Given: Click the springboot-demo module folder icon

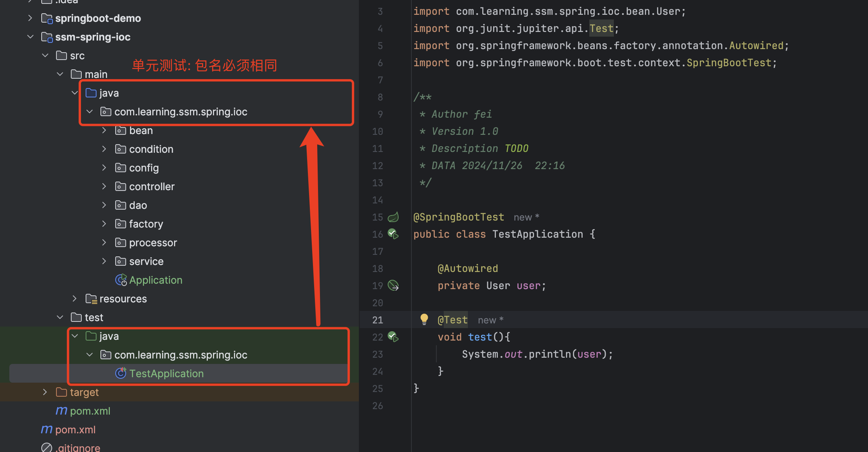Looking at the screenshot, I should point(47,18).
